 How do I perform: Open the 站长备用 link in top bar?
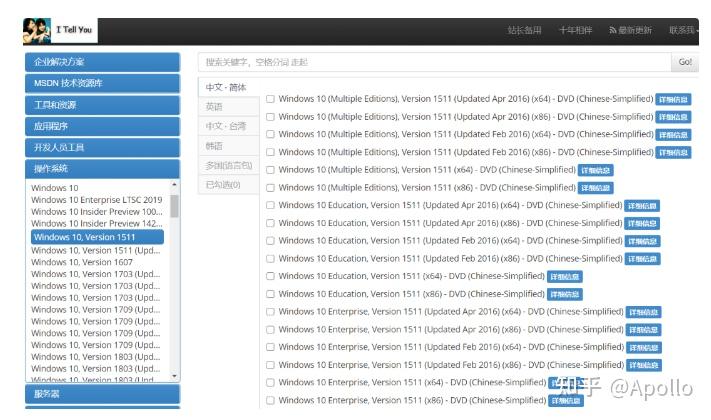tap(524, 31)
